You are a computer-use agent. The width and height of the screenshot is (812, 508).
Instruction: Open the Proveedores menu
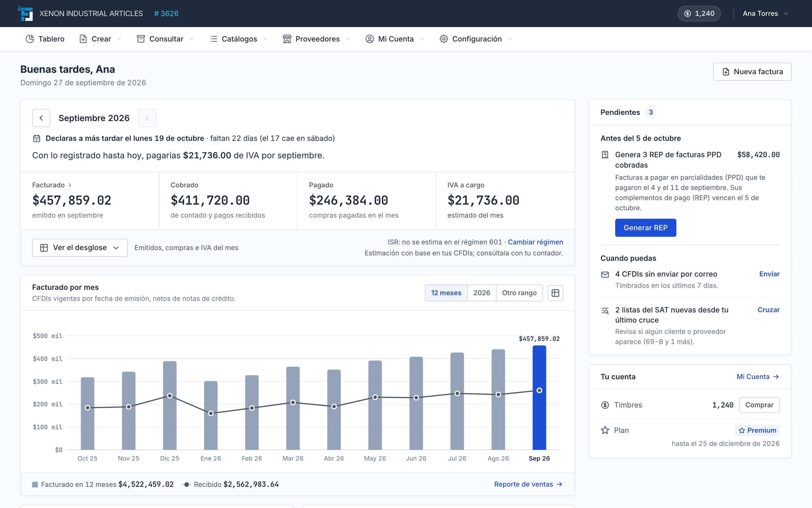316,39
